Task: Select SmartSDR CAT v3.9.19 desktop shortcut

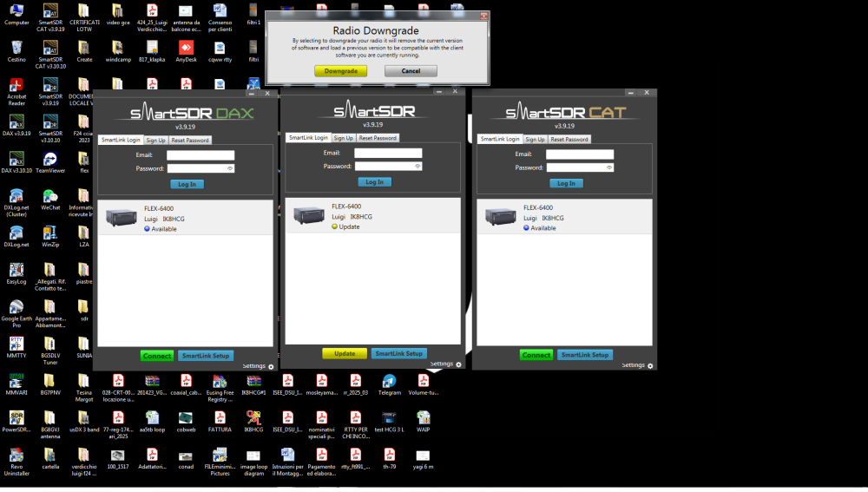Action: pyautogui.click(x=50, y=17)
